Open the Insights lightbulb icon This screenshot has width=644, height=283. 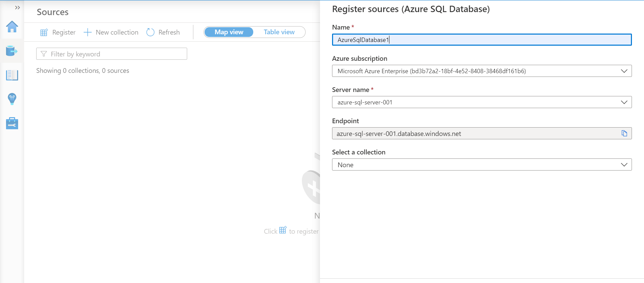12,99
